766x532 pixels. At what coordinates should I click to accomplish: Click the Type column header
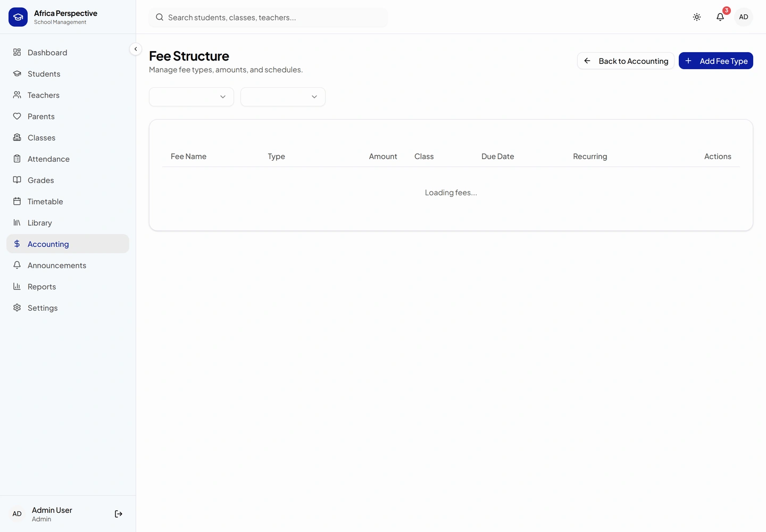click(x=277, y=156)
